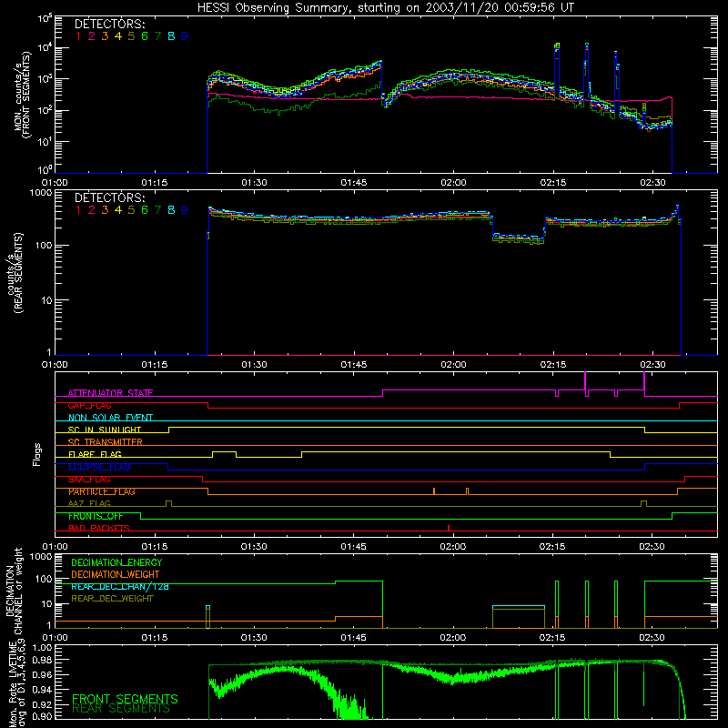Pick detector 4 in rear segments legend
728x728 pixels.
tap(118, 210)
